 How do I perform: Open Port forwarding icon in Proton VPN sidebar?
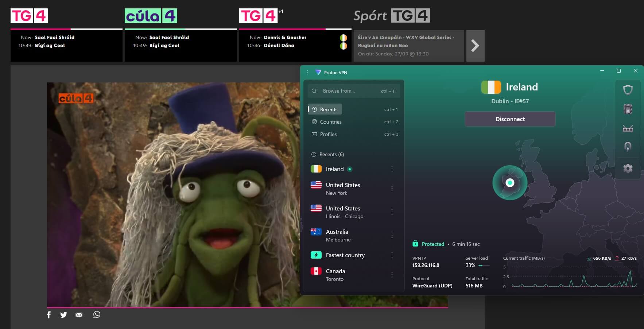point(628,128)
